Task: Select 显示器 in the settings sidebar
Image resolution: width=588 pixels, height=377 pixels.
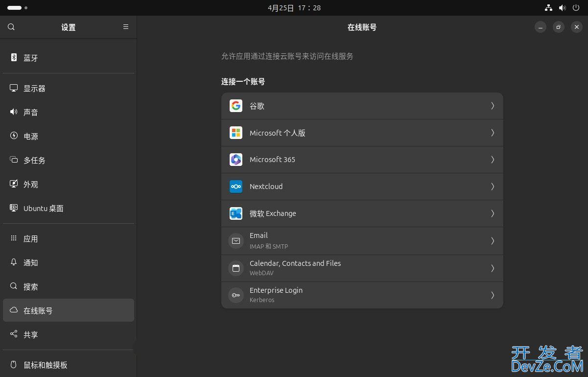Action: (x=69, y=89)
